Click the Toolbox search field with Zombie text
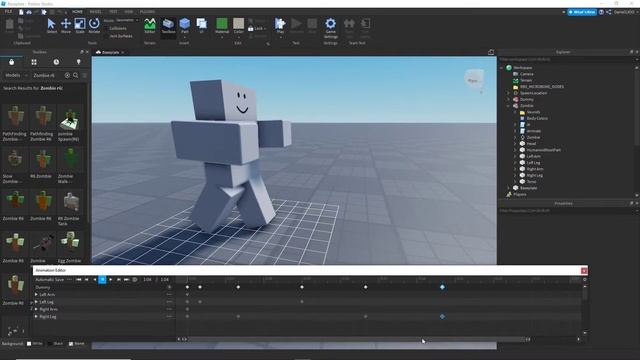Viewport: 640px width, 360px height. tap(47, 76)
